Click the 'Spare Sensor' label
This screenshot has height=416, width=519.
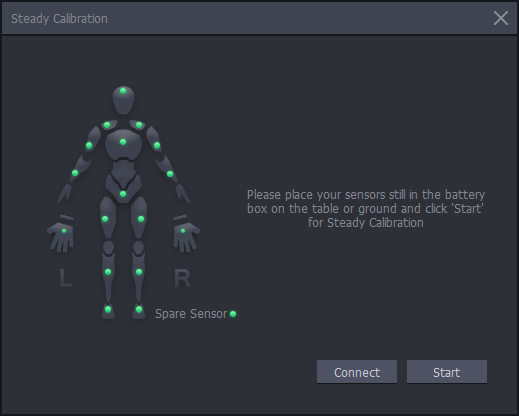point(191,314)
